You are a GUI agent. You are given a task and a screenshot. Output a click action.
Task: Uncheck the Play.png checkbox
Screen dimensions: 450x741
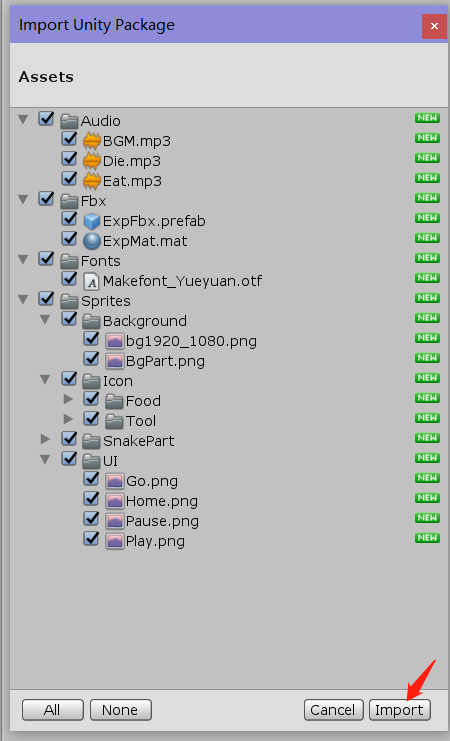[91, 538]
